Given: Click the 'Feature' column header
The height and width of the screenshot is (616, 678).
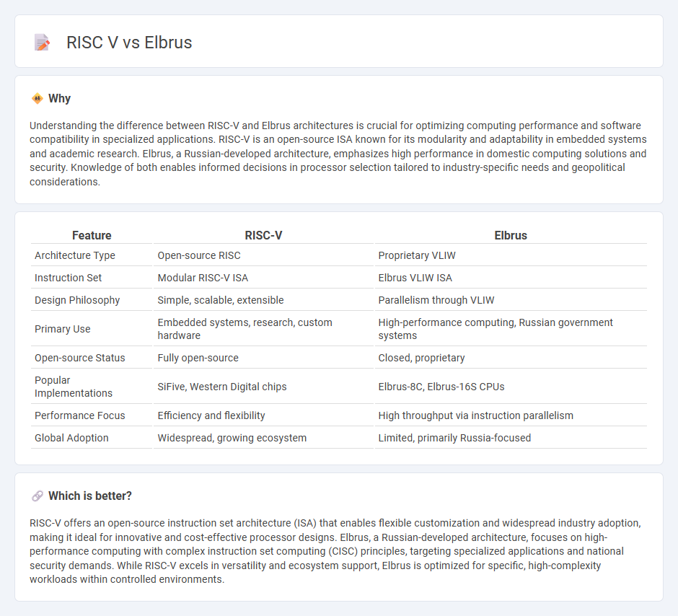Looking at the screenshot, I should coord(92,235).
